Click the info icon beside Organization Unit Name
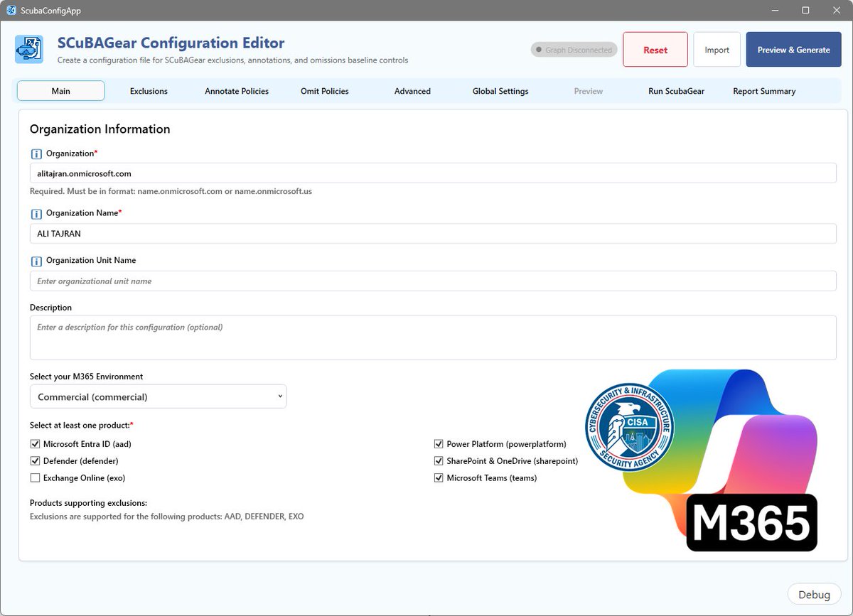This screenshot has width=853, height=616. point(36,261)
